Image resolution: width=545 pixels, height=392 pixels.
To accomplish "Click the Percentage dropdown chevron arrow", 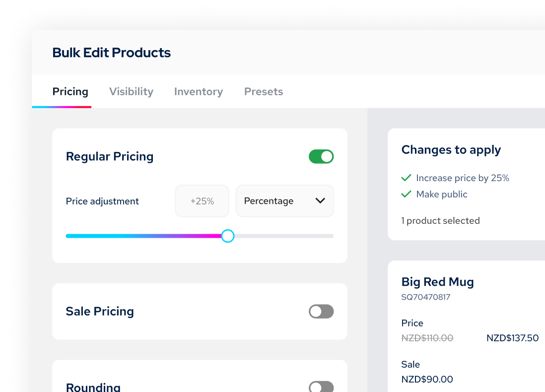I will tap(320, 201).
